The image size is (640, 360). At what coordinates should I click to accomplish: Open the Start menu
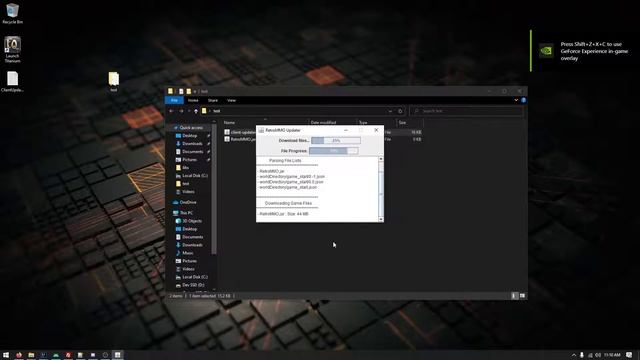(6, 355)
